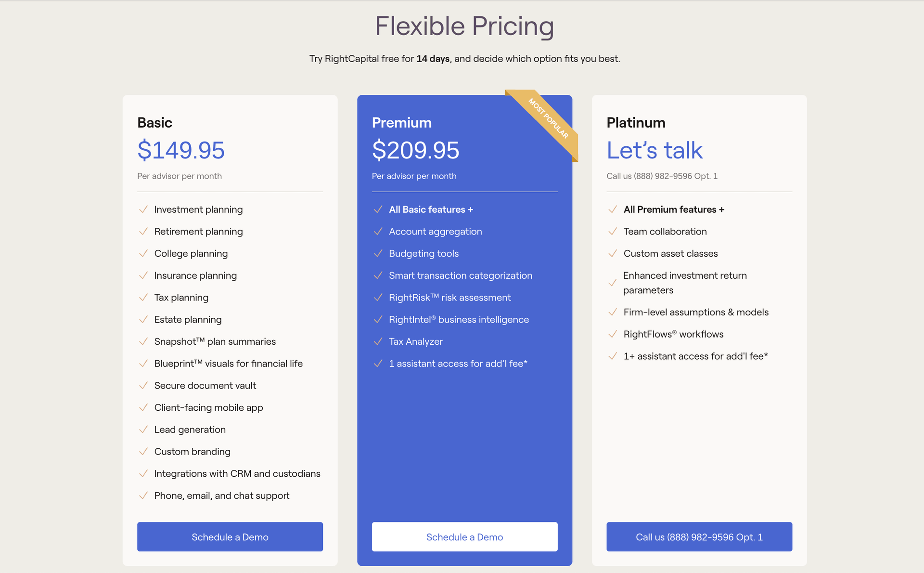Click the $209.95 Premium price
This screenshot has height=573, width=924.
[x=416, y=150]
